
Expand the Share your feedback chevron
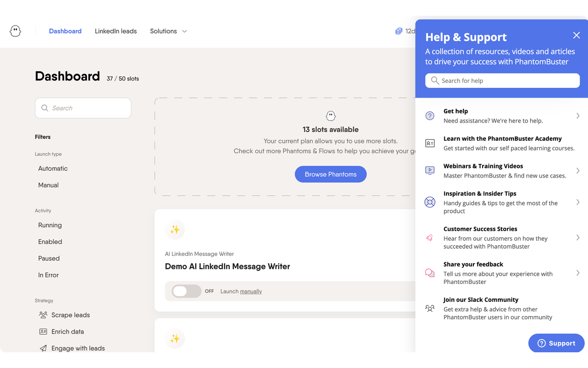pos(578,273)
